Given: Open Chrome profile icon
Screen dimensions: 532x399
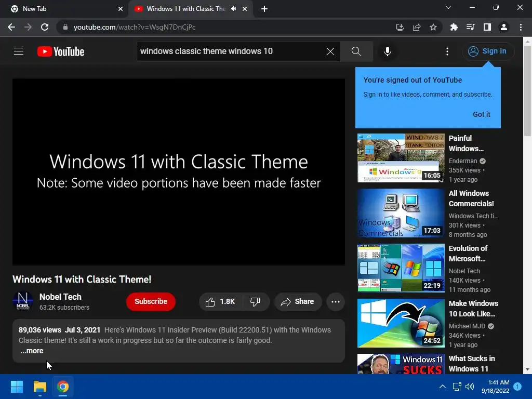Looking at the screenshot, I should click(504, 27).
